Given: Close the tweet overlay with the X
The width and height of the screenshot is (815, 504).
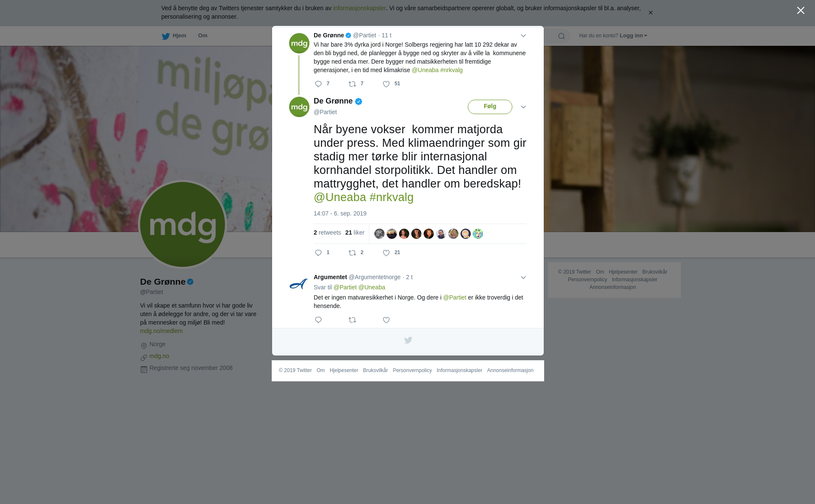Looking at the screenshot, I should tap(801, 10).
